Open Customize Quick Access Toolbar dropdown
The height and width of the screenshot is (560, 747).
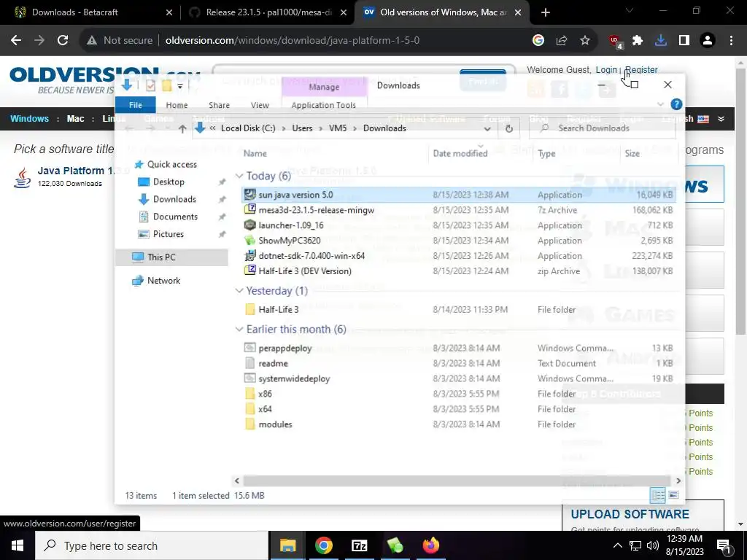coord(180,86)
